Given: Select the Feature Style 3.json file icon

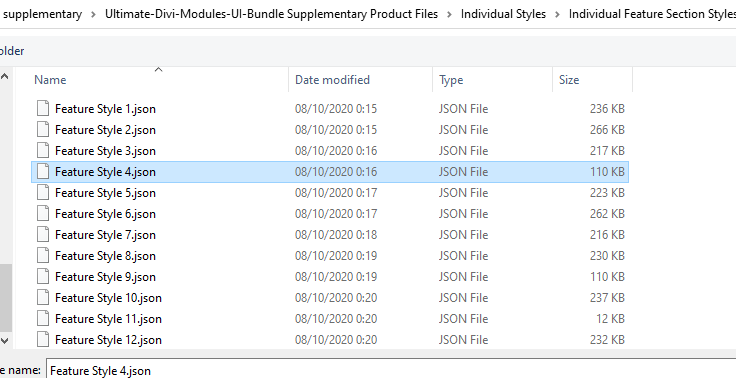Looking at the screenshot, I should 43,151.
